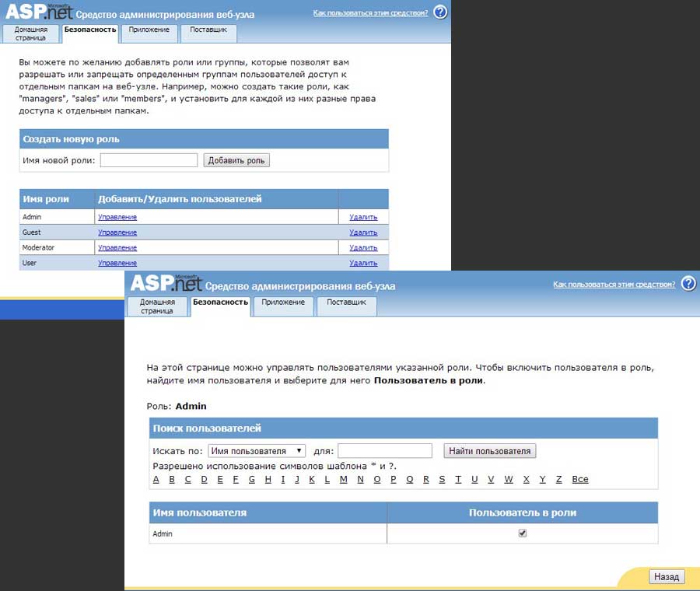The height and width of the screenshot is (591, 700).
Task: Click the 'Найти пользователя' button
Action: 490,451
